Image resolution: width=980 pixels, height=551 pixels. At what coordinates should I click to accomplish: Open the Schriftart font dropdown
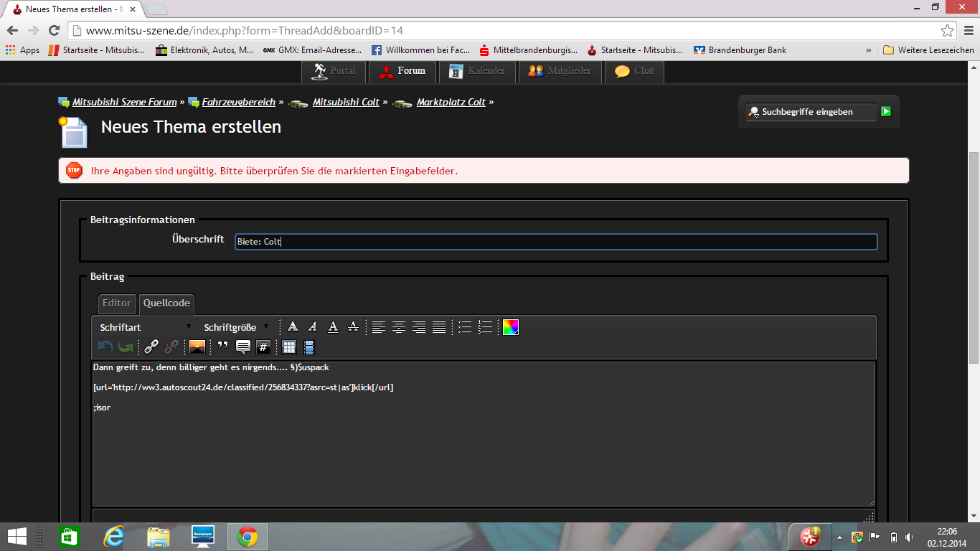click(x=146, y=327)
